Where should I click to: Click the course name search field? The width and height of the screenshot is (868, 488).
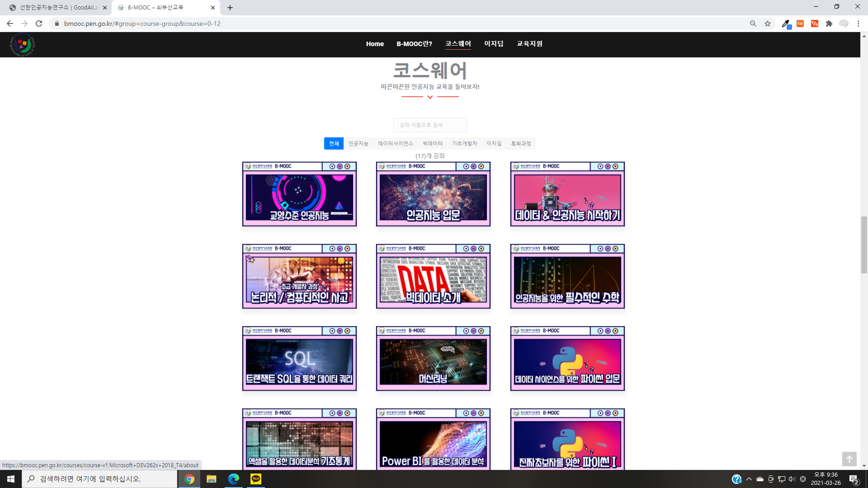430,125
